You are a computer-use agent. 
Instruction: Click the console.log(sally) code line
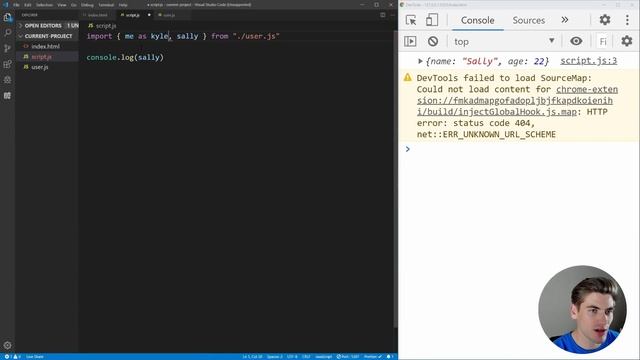pos(125,57)
